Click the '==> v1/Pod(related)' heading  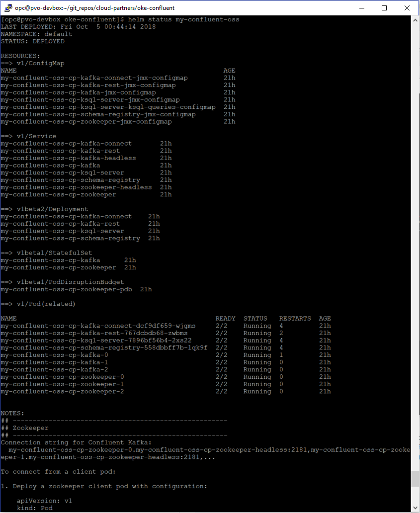pos(38,304)
